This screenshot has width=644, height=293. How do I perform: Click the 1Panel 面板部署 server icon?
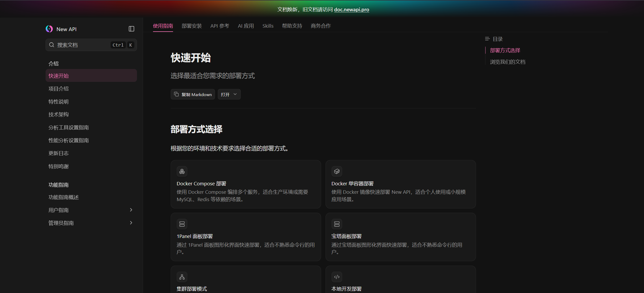click(x=182, y=224)
